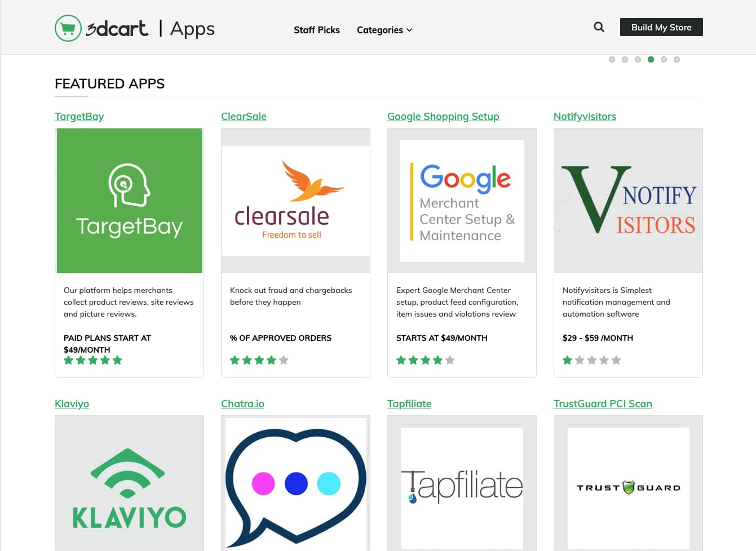
Task: Open the search magnifier
Action: [598, 26]
